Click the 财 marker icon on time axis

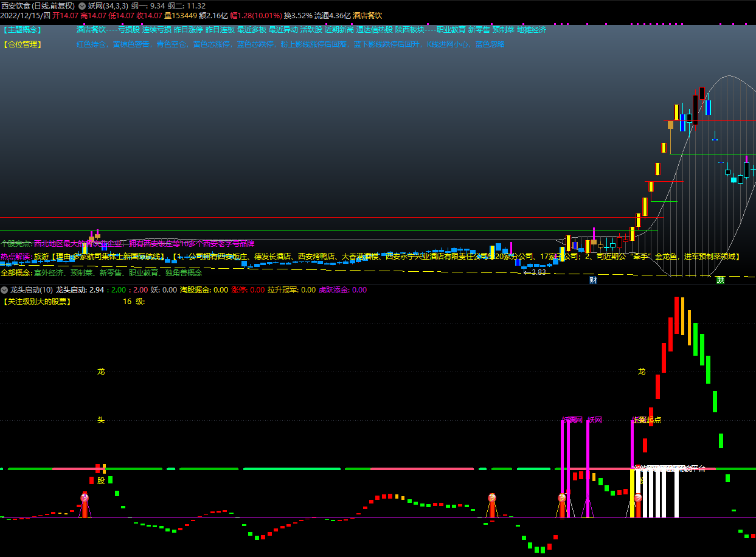click(x=593, y=280)
